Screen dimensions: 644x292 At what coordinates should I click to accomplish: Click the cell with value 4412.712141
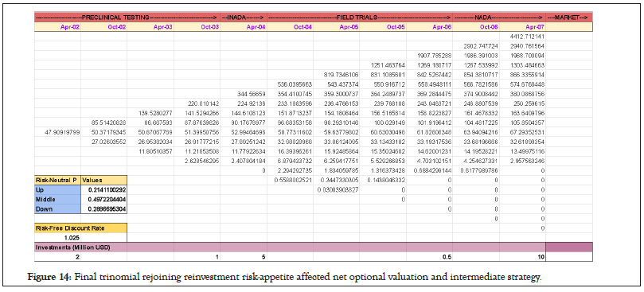click(x=522, y=36)
